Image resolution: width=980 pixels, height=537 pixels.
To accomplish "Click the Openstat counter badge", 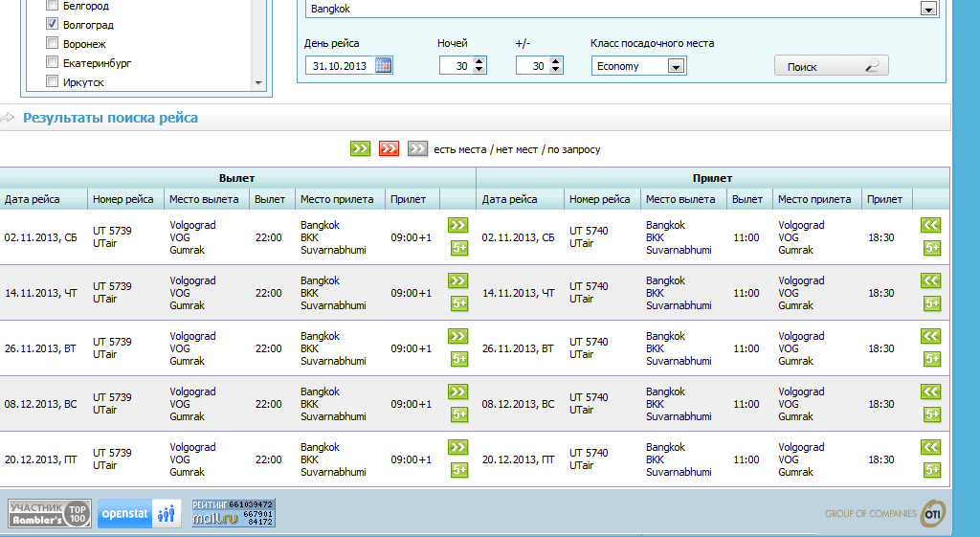I will tap(139, 513).
